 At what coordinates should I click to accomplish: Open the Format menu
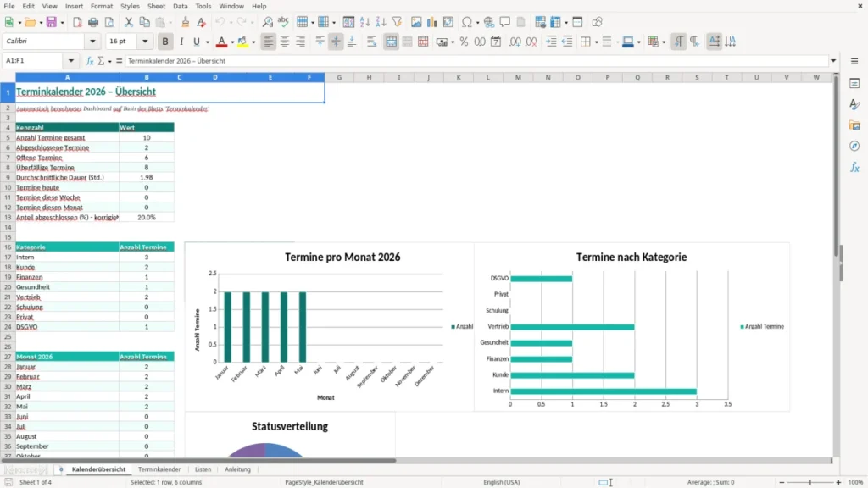click(x=102, y=6)
